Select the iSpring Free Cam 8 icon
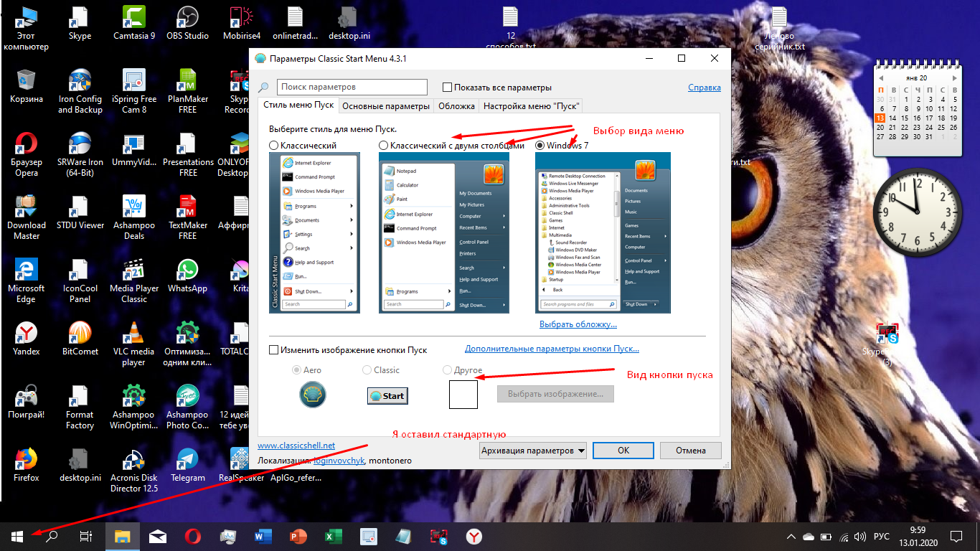The width and height of the screenshot is (980, 551). point(134,92)
